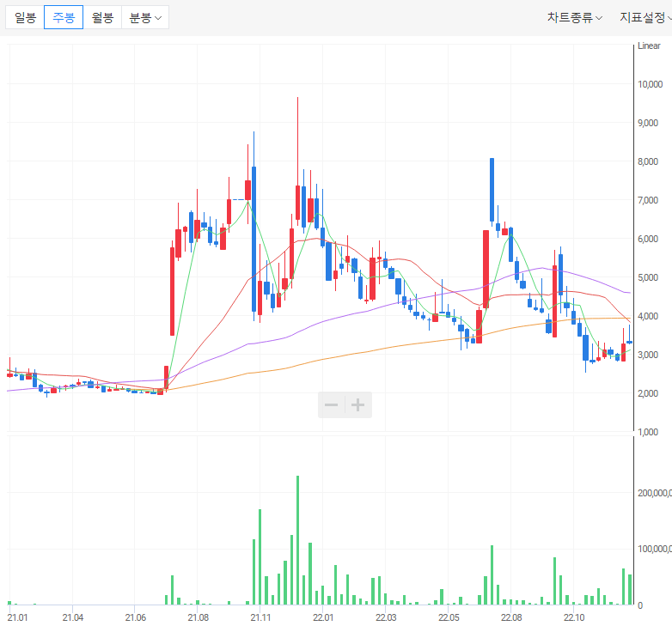Click the 22.08 date axis label
672x632 pixels.
tap(511, 617)
